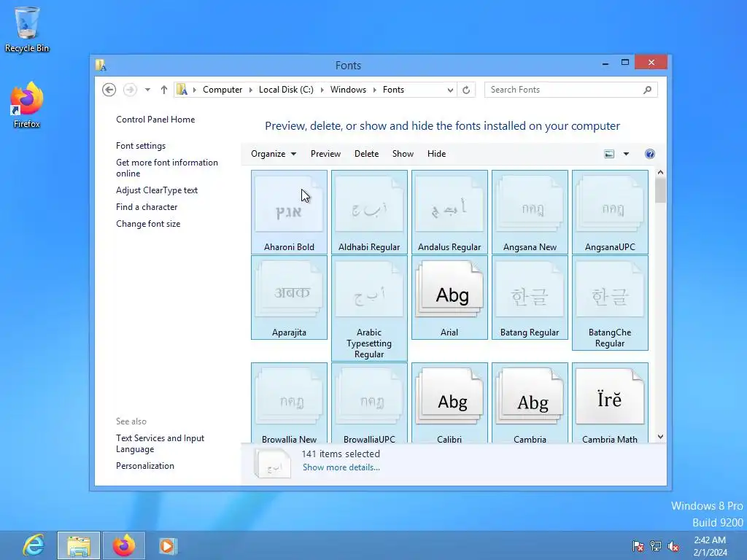Open Find a character link
Image resolution: width=747 pixels, height=560 pixels.
click(147, 206)
